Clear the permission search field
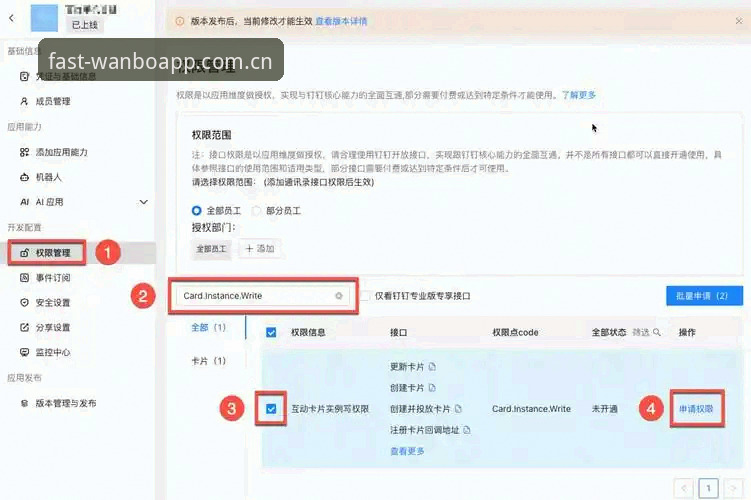 click(339, 296)
